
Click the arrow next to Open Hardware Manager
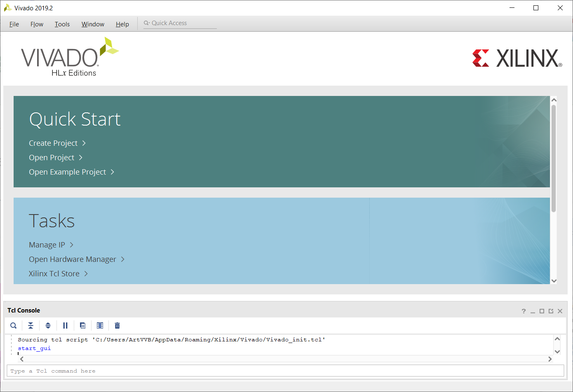(x=122, y=259)
